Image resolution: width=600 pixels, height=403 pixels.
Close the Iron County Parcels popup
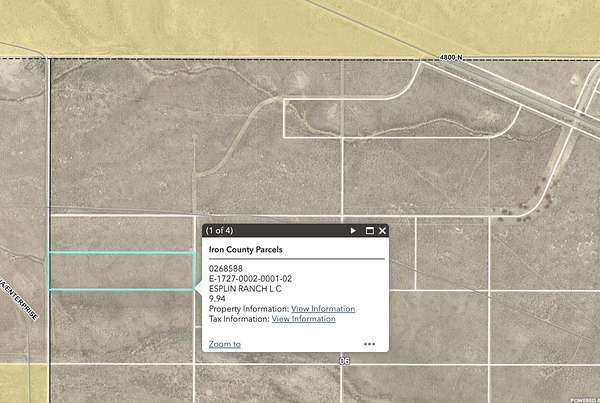[382, 231]
